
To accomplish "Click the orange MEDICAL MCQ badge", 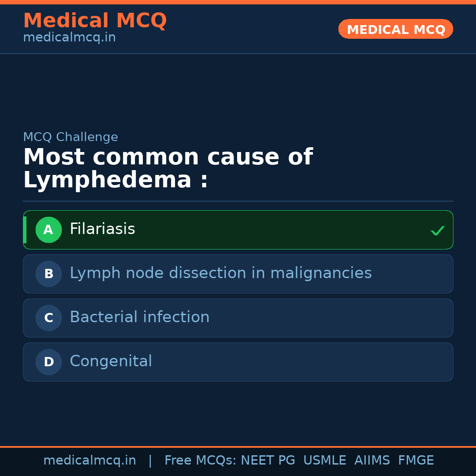I will click(x=395, y=29).
